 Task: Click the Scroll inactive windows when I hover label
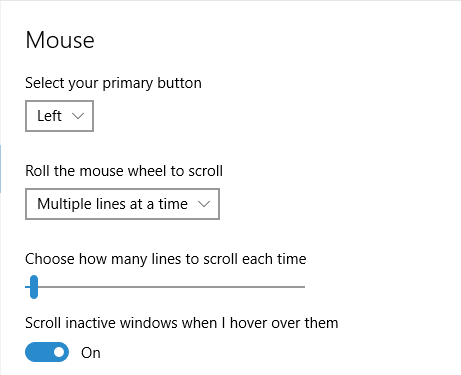click(182, 323)
